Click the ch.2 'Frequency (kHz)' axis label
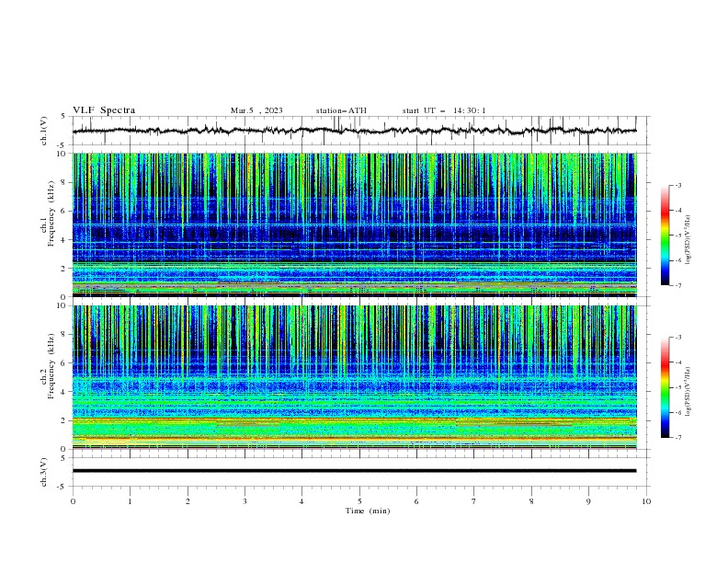This screenshot has height=563, width=728. [51, 366]
